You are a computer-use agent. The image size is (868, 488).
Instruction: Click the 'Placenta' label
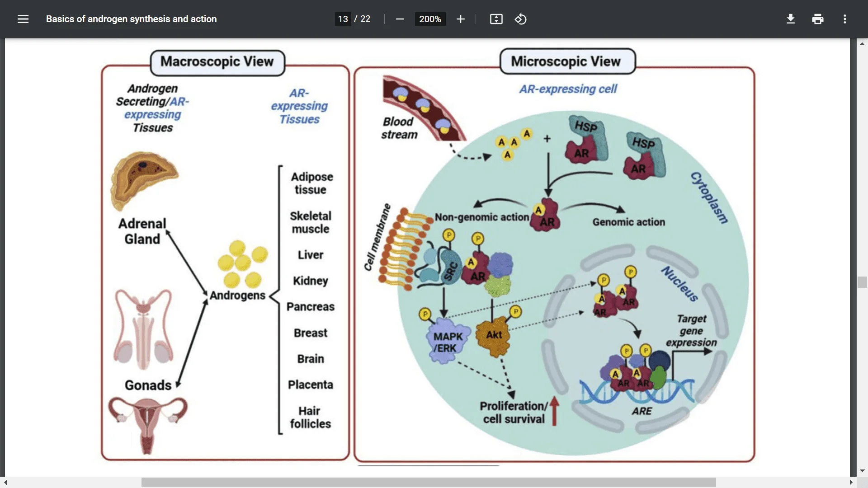click(311, 385)
